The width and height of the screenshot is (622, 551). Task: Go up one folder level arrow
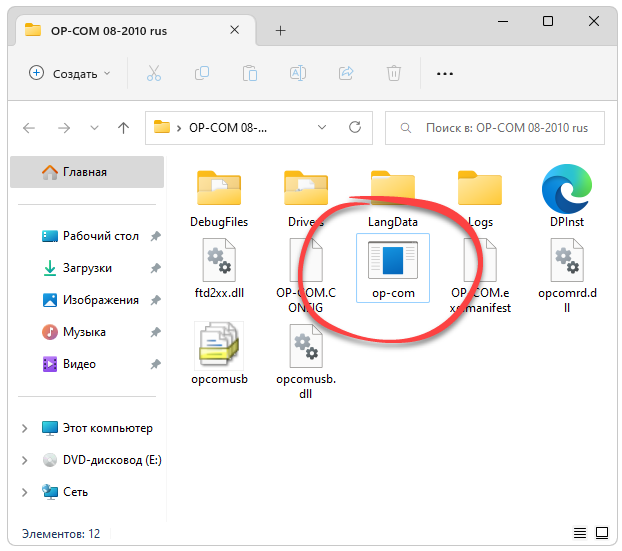tap(123, 128)
